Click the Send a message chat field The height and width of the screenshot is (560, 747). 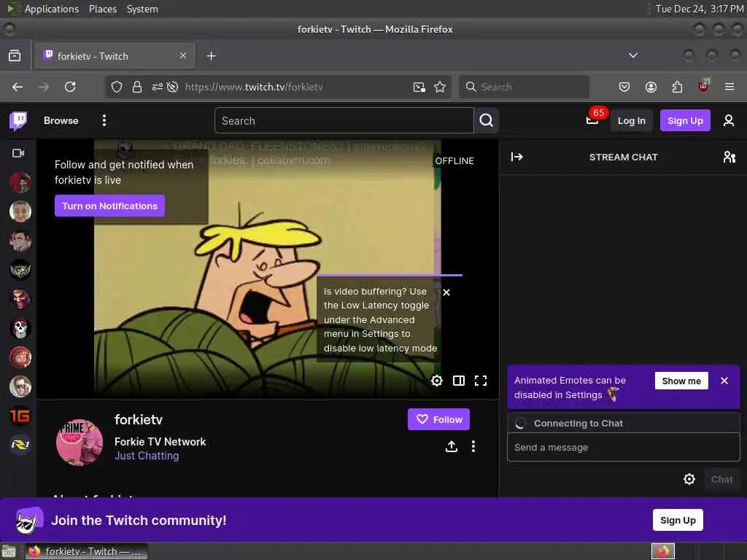(x=624, y=447)
